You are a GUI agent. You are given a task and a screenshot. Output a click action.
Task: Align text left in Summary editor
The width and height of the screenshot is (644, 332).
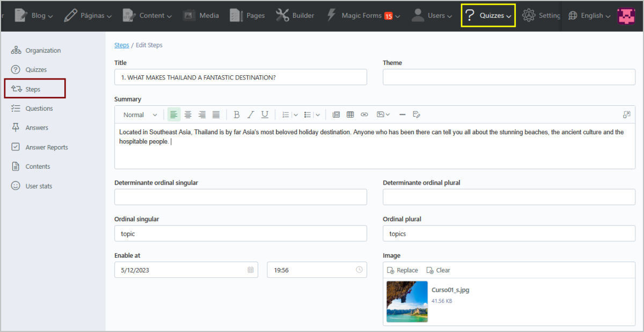click(x=174, y=114)
